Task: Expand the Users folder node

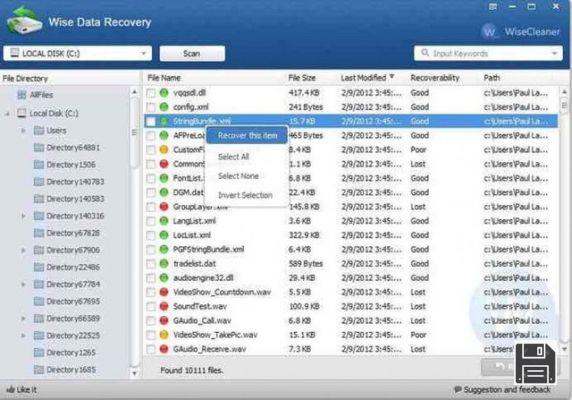Action: click(23, 131)
